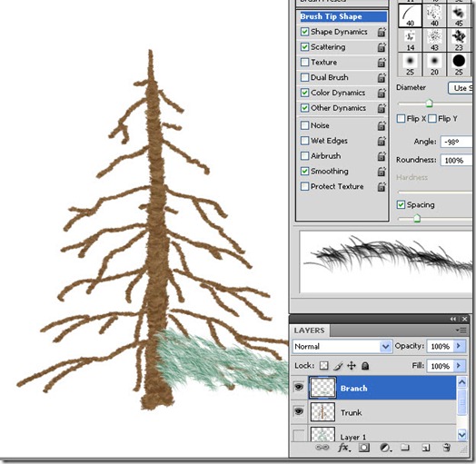Open the Layers panel tab

click(x=310, y=331)
